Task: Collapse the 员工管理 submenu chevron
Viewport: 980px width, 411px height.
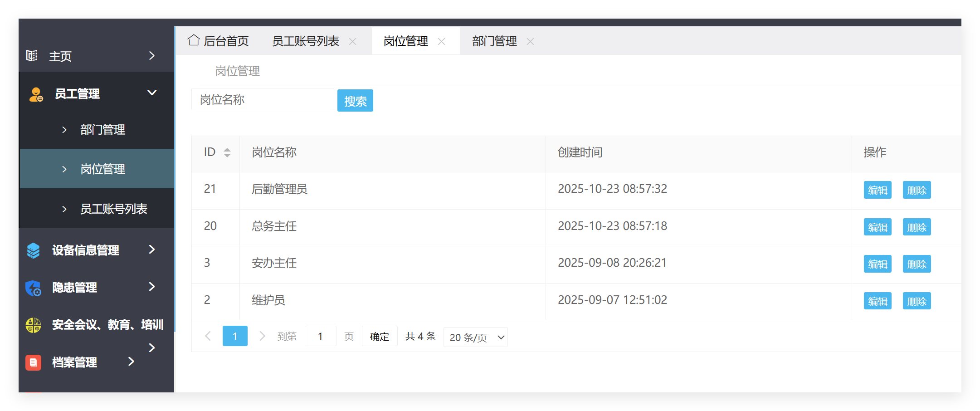Action: tap(152, 92)
